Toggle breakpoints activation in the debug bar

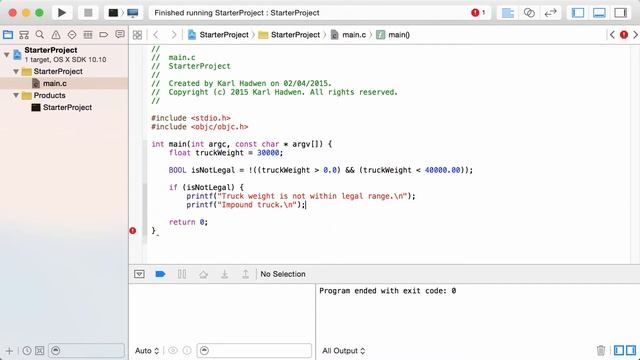(160, 274)
